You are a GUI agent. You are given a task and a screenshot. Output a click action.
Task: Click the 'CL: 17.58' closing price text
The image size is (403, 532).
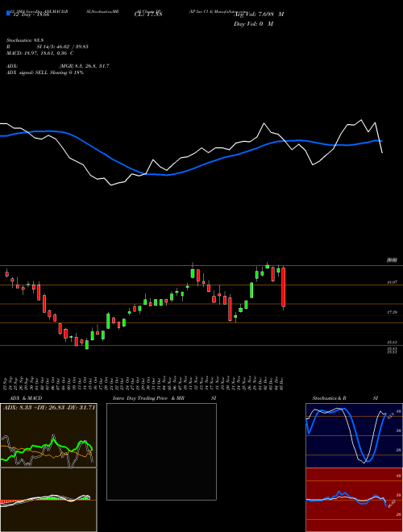[148, 14]
